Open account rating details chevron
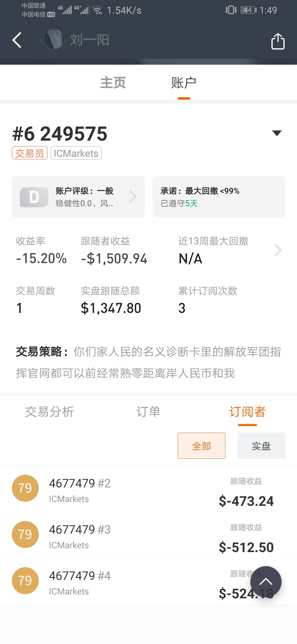 point(133,197)
